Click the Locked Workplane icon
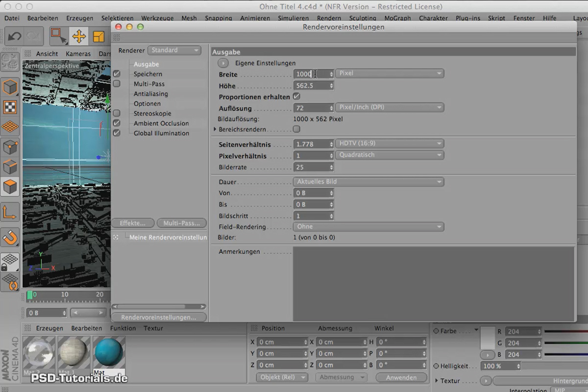Screen dimensions: 588x392 (10, 262)
